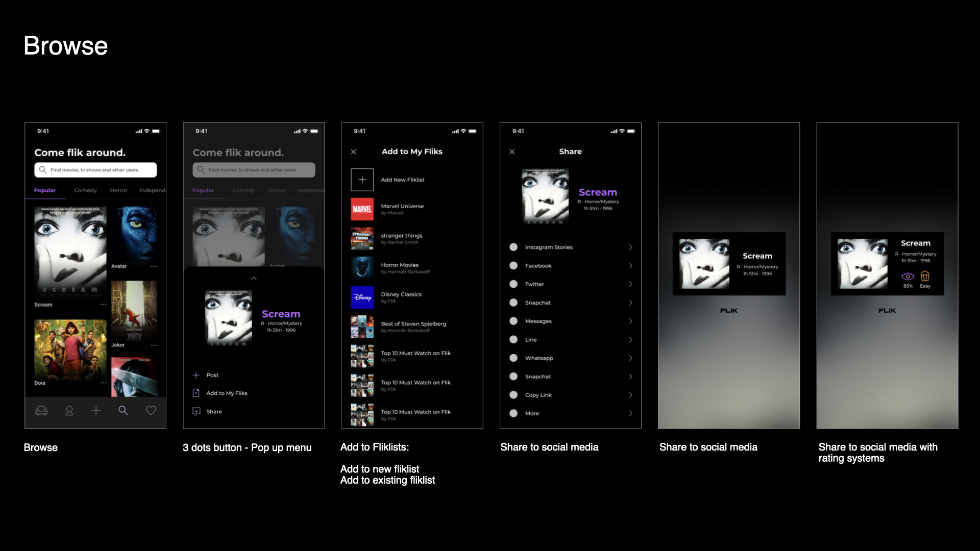Click the Add New Fliklist label
Image resolution: width=980 pixels, height=551 pixels.
click(x=402, y=180)
